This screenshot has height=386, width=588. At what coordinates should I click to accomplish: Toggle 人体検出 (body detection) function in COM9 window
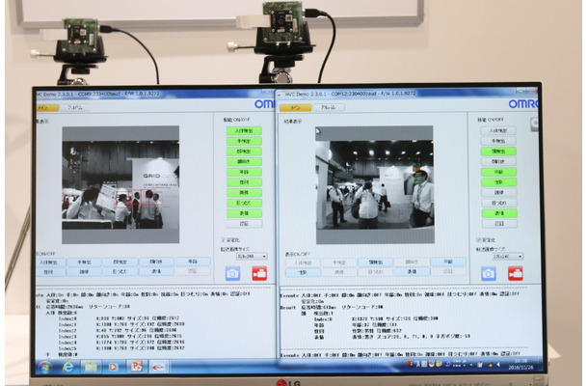tap(244, 130)
